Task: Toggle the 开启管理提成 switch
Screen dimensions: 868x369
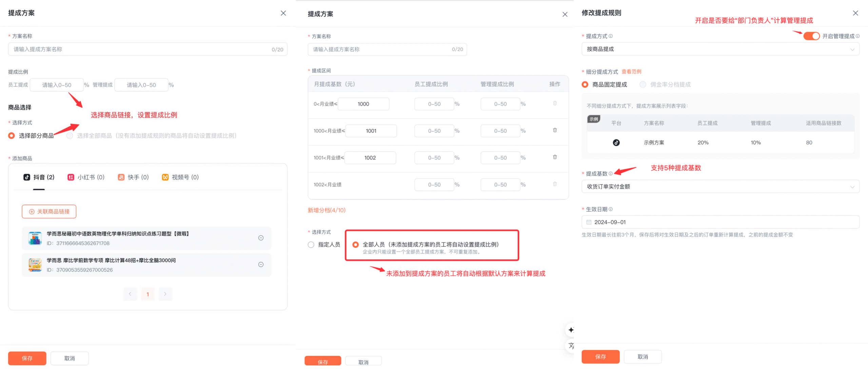Action: tap(811, 36)
